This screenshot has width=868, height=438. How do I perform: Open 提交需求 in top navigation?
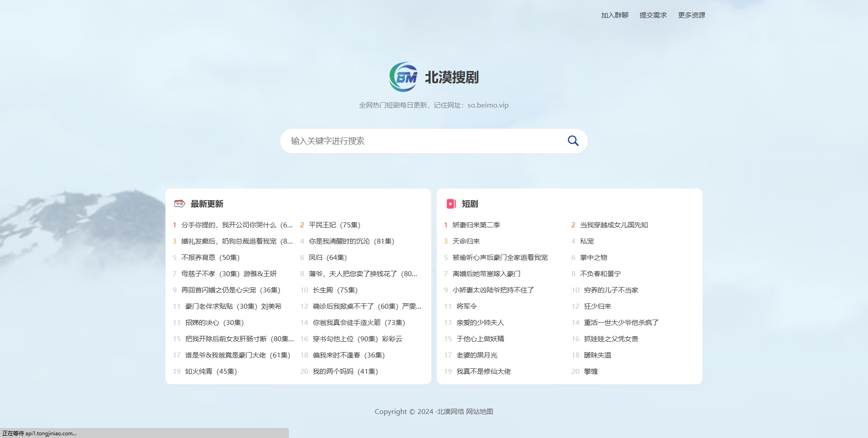653,15
